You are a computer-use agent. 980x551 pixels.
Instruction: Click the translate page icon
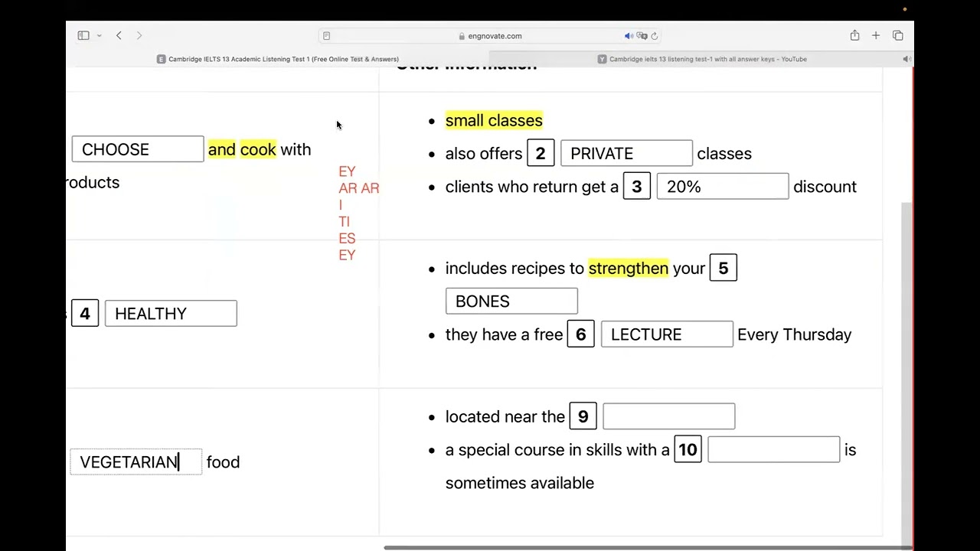pyautogui.click(x=642, y=36)
